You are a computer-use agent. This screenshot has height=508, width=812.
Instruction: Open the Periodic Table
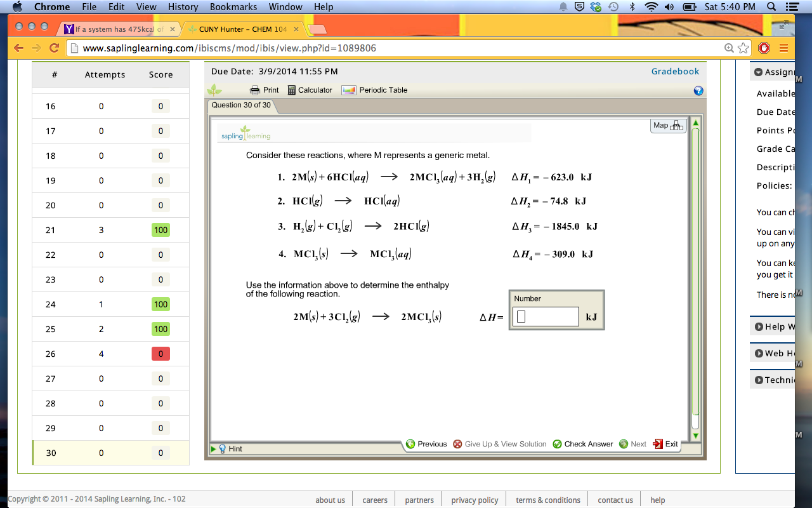coord(380,90)
